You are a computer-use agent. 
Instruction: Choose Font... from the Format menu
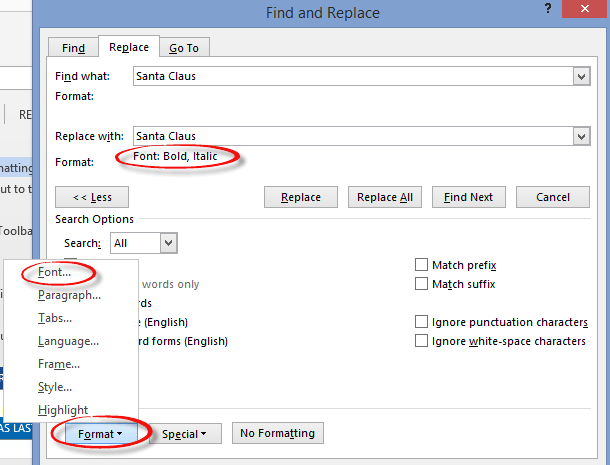pyautogui.click(x=54, y=272)
